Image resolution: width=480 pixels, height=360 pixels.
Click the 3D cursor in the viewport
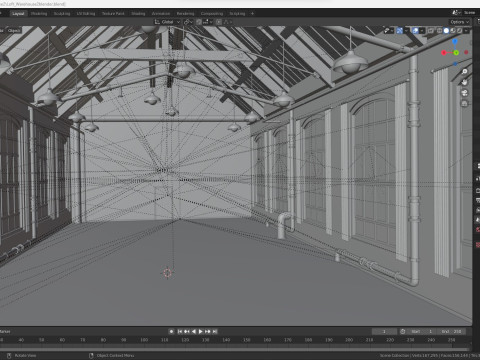tap(167, 273)
